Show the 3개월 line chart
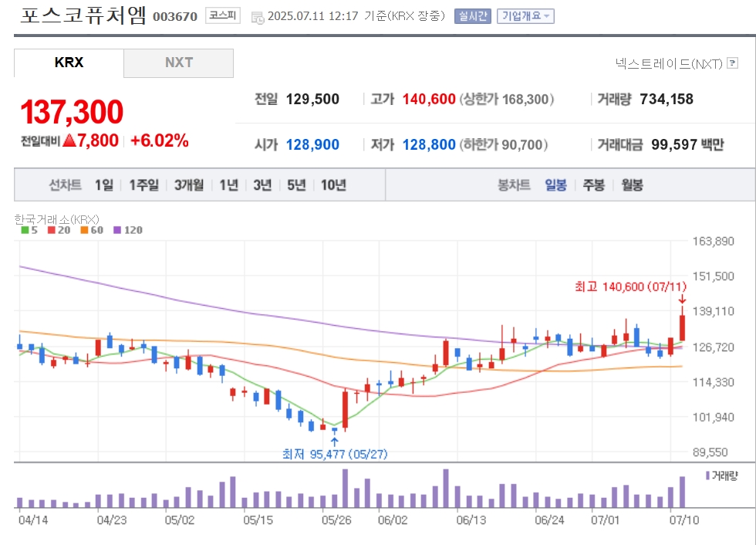This screenshot has width=756, height=545. coord(189,184)
